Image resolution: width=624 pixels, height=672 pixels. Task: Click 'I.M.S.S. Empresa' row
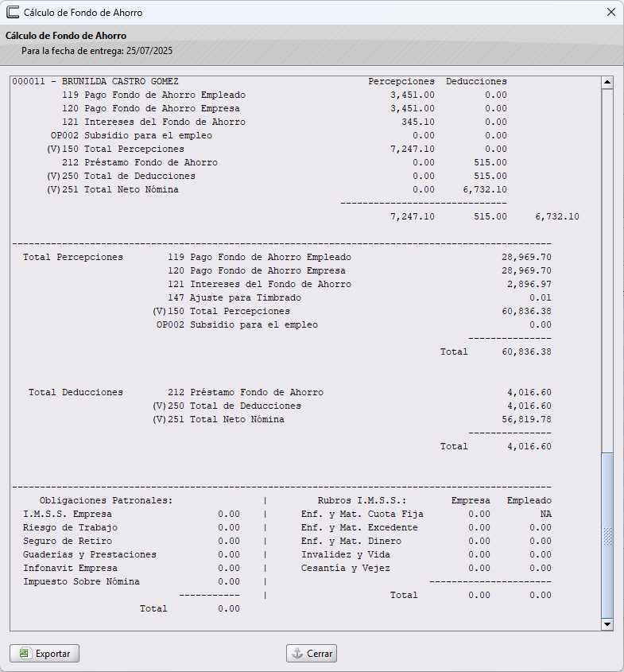pyautogui.click(x=131, y=514)
